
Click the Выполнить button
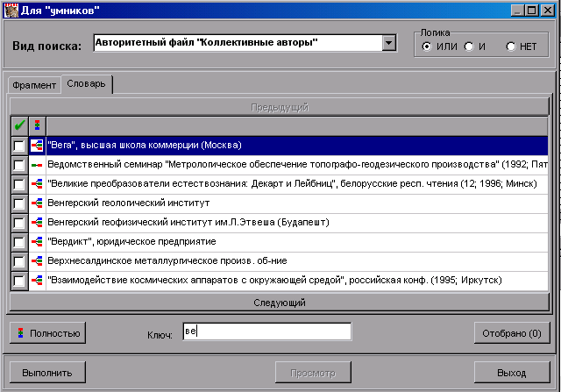[47, 373]
